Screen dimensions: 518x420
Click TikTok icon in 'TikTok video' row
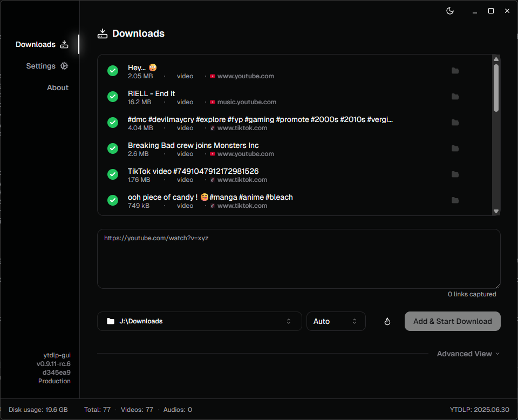point(213,180)
